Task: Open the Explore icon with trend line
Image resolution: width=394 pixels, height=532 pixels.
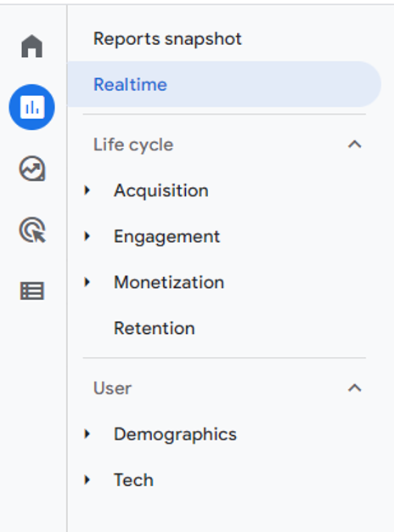Action: 32,168
